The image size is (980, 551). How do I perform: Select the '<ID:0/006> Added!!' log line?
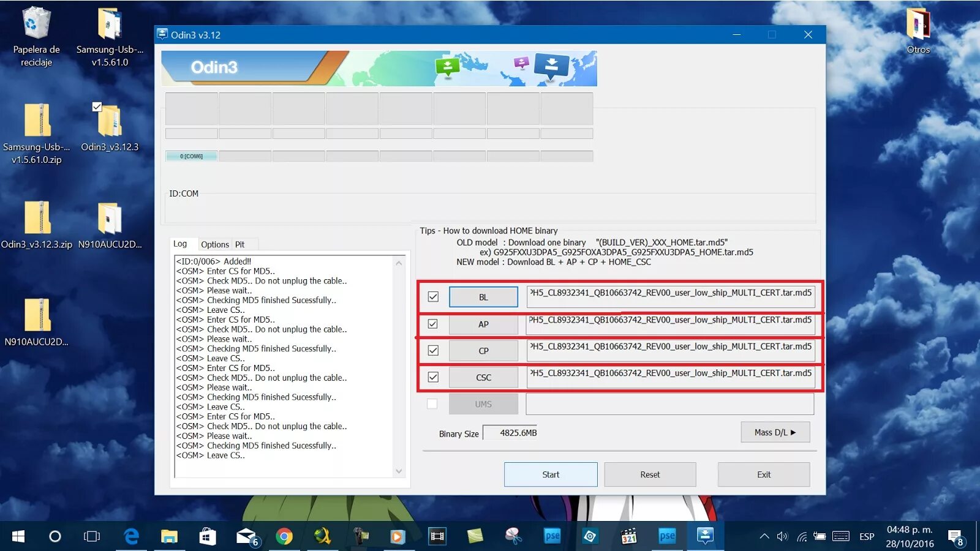click(x=214, y=261)
